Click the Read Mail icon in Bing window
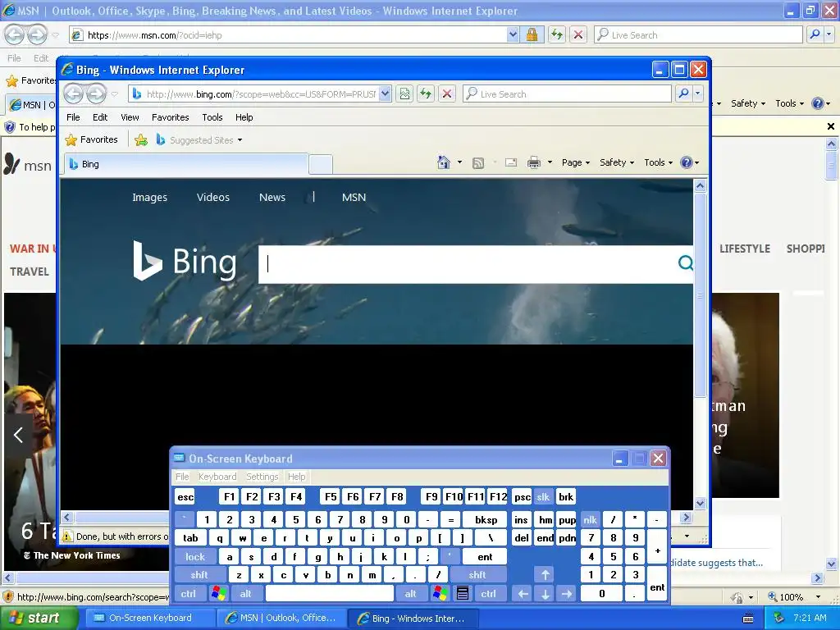Screen dimensions: 840x630 (x=511, y=162)
